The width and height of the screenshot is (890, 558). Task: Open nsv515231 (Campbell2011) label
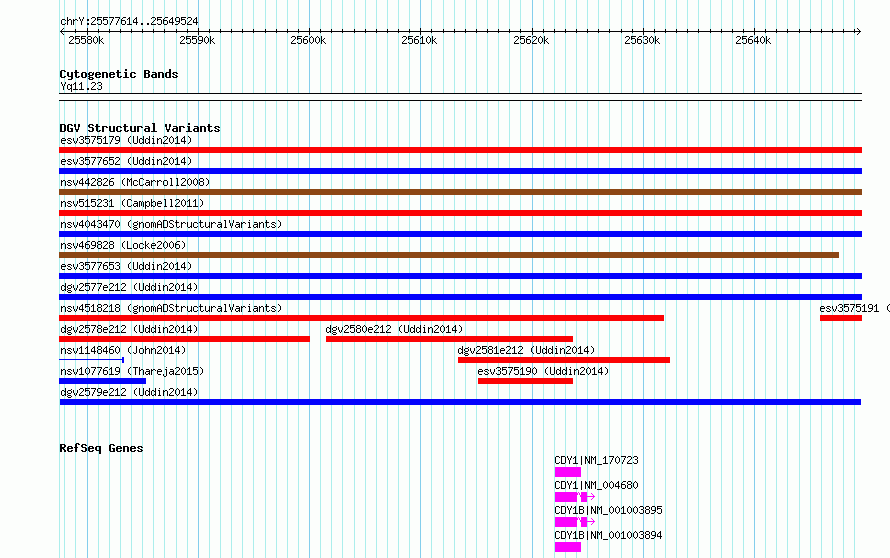pos(132,203)
